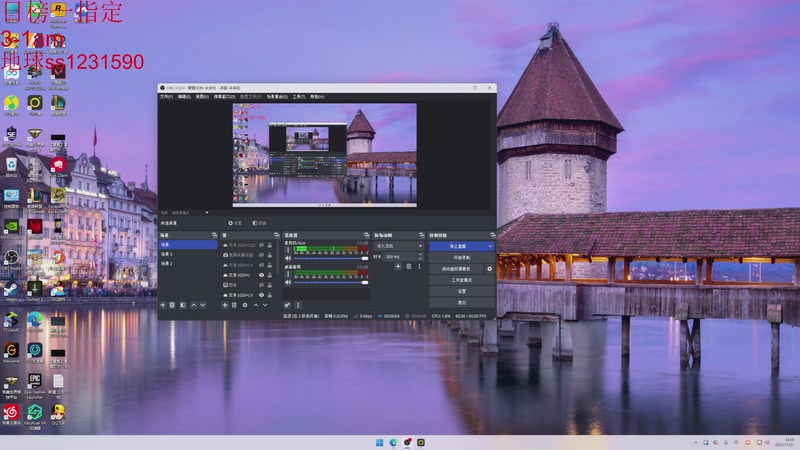Screen dimensions: 800x450
Task: Mute the 麦克风/Aux speaker icon
Action: (288, 258)
